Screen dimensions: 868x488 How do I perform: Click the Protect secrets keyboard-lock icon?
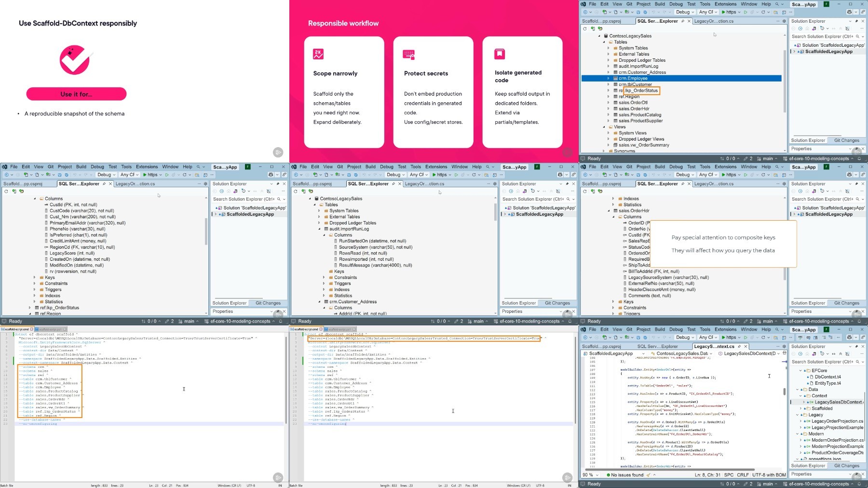408,55
